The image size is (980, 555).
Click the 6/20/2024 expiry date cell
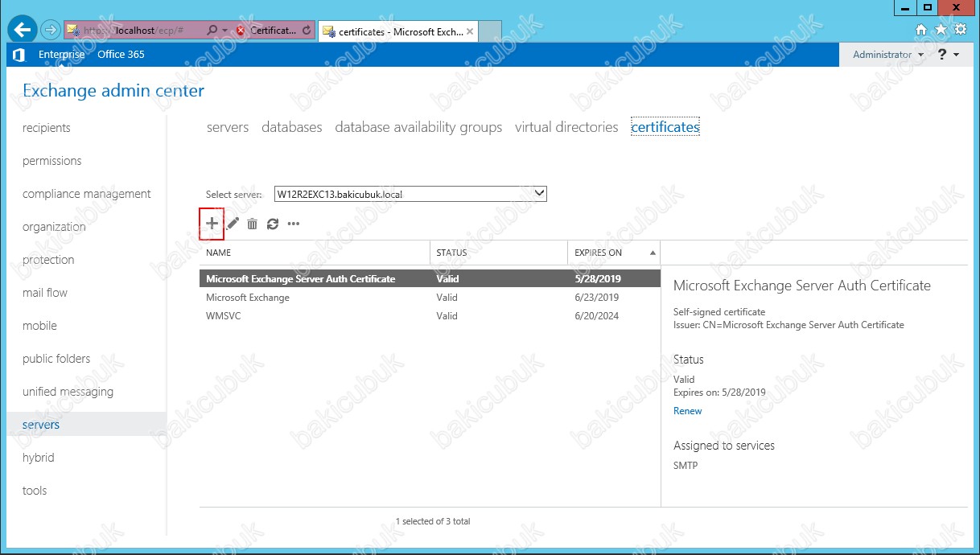point(596,316)
